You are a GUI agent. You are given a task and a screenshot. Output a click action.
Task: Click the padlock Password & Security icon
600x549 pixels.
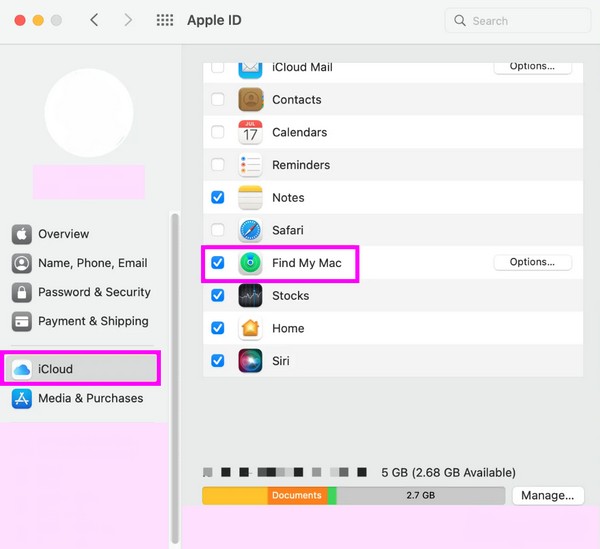pyautogui.click(x=22, y=292)
